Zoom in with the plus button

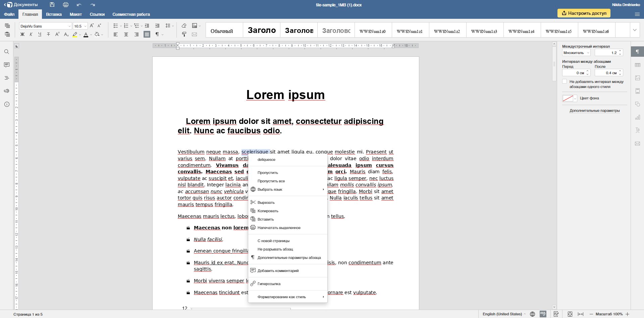(627, 314)
